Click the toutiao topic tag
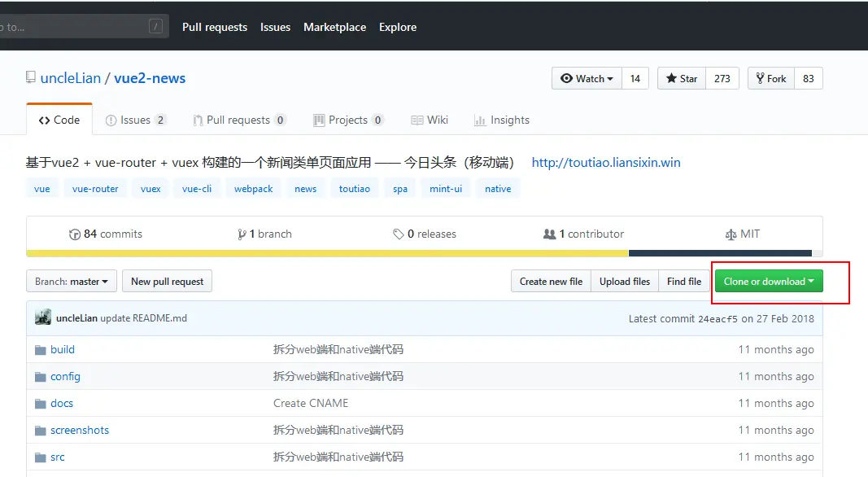868x477 pixels. (x=355, y=188)
